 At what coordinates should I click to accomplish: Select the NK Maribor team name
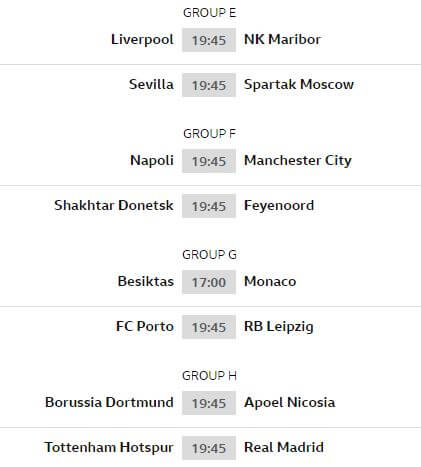coord(282,39)
